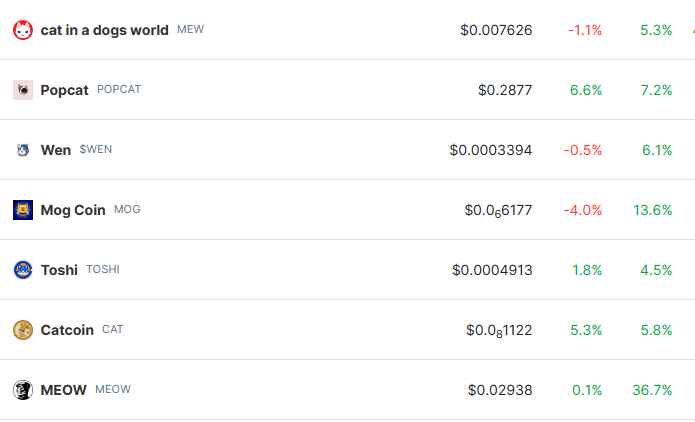Open the cat in a dogs world link

coord(104,30)
